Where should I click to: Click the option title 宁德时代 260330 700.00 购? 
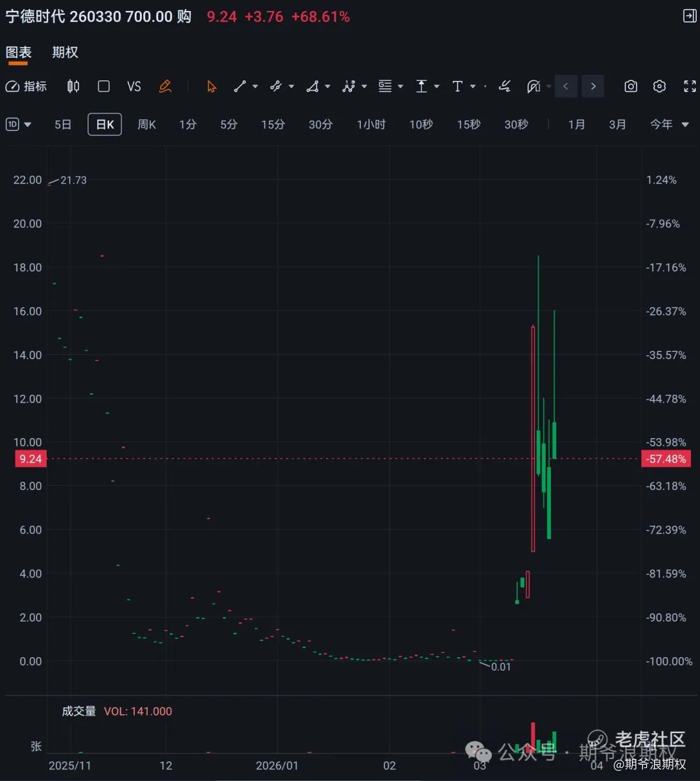tap(99, 17)
